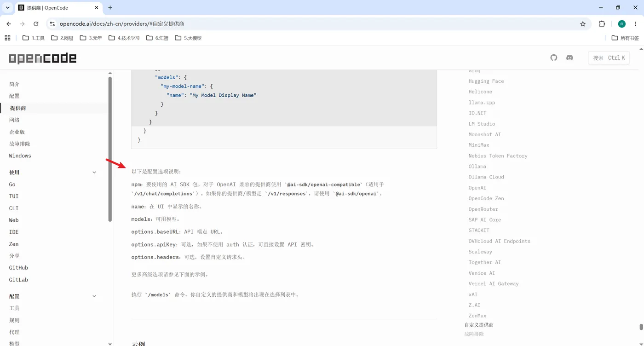Click the browser address bar URL

coord(122,24)
